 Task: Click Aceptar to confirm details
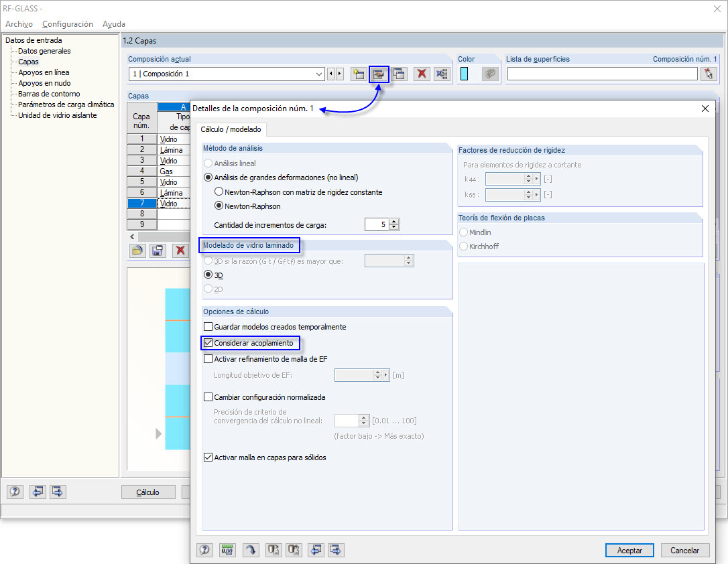[629, 550]
